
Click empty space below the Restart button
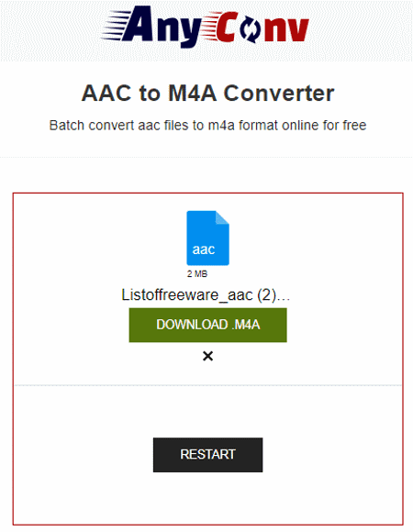[x=207, y=497]
